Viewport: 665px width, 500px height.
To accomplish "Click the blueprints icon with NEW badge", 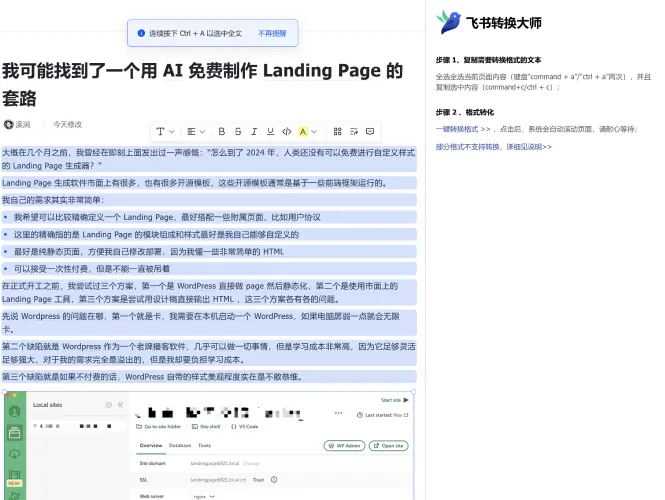I will pyautogui.click(x=14, y=478).
